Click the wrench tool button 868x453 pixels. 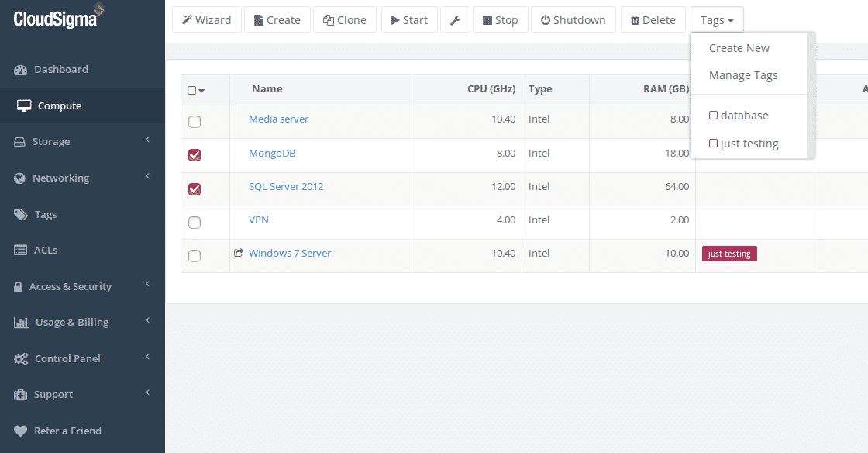click(x=455, y=20)
